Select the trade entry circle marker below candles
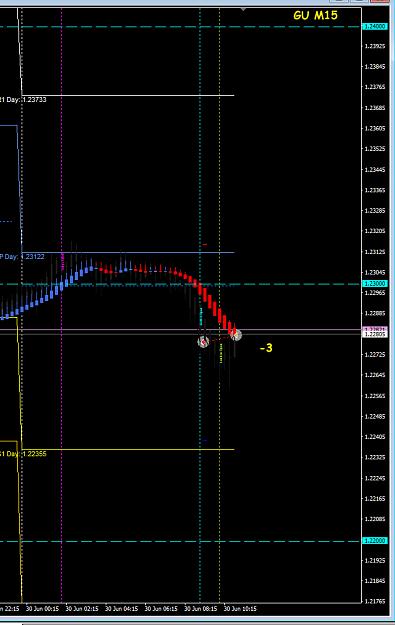The width and height of the screenshot is (395, 625). (x=203, y=342)
